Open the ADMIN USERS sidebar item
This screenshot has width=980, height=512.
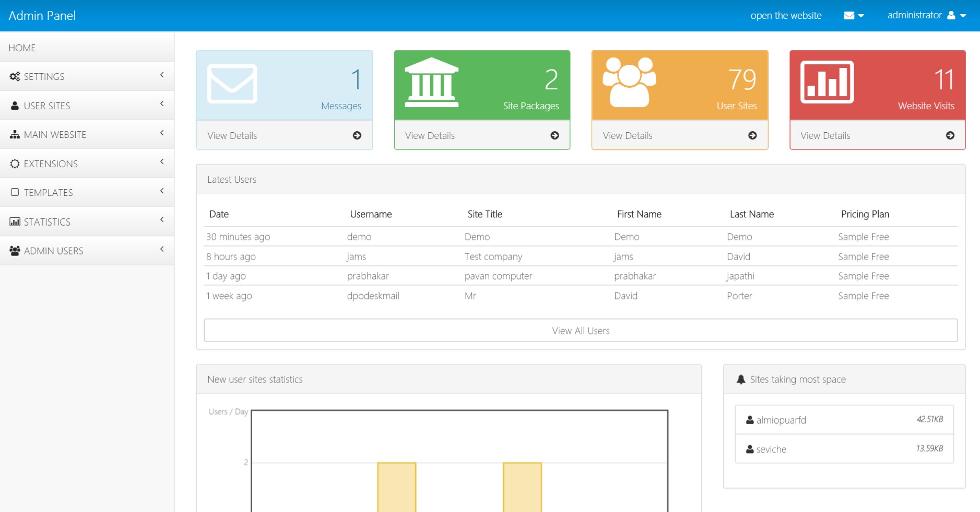tap(87, 251)
